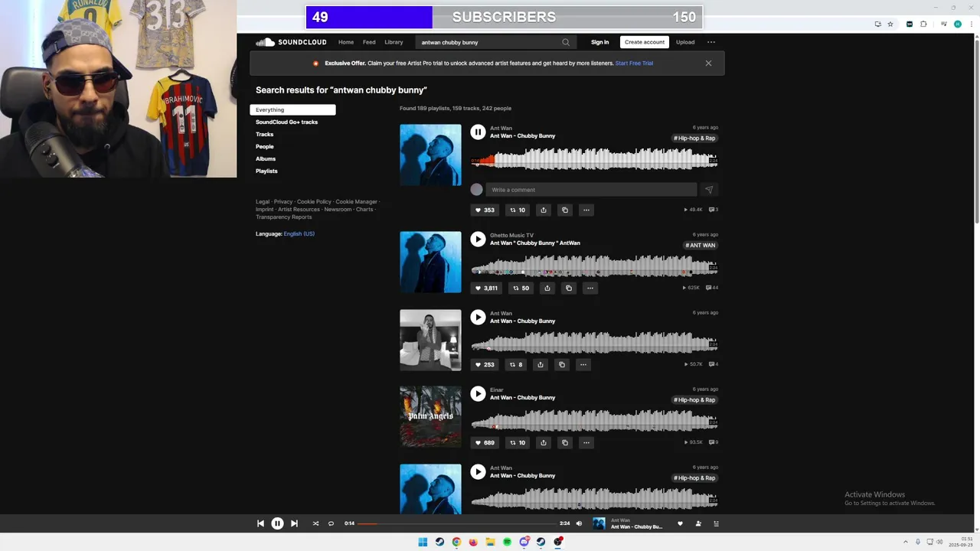
Task: Filter results by Albums
Action: [266, 158]
